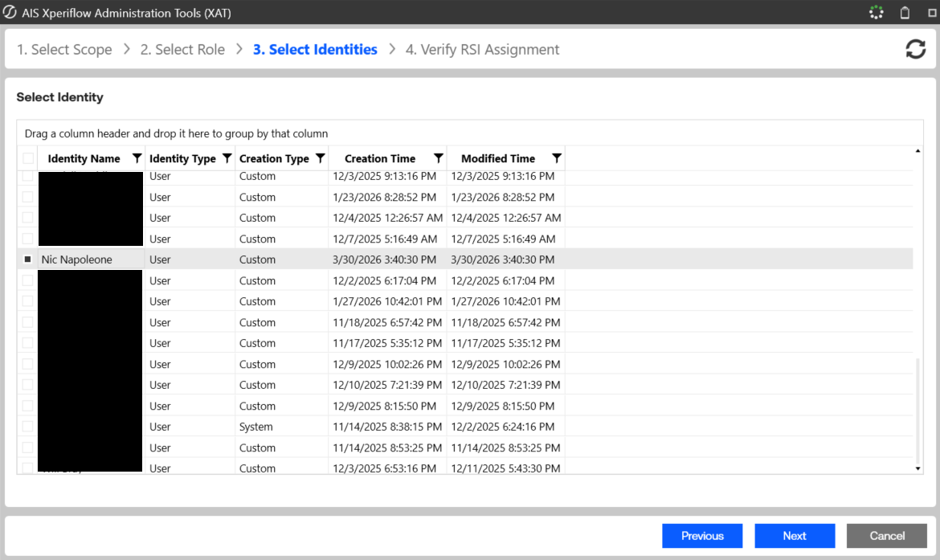Check the row created 12/2/2025 6:17:04 PM
The image size is (940, 560).
(x=27, y=280)
